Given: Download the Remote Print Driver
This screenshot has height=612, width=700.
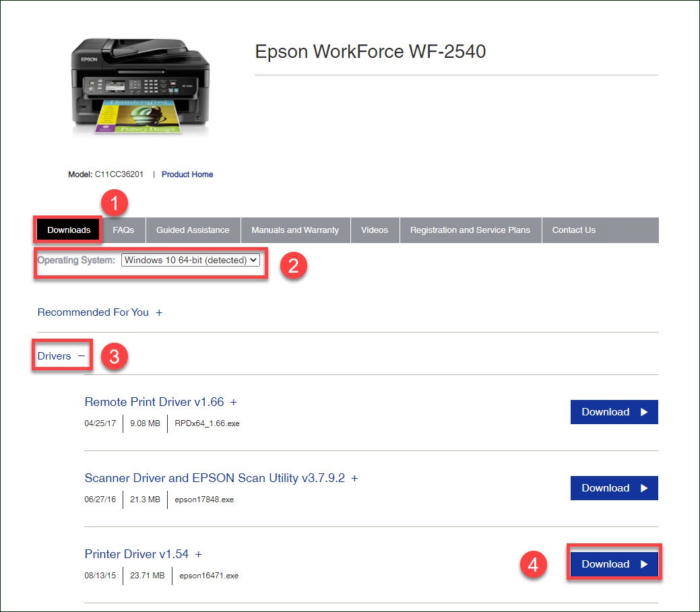Looking at the screenshot, I should pyautogui.click(x=614, y=412).
